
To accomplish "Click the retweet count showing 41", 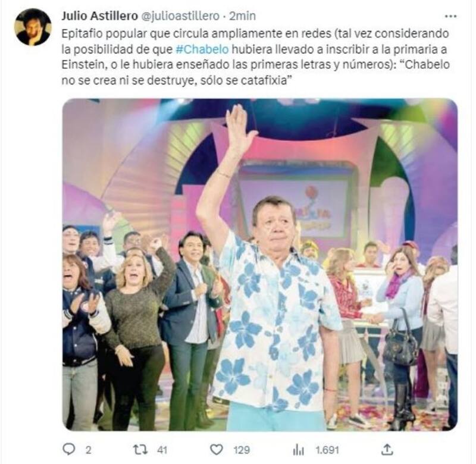I will 162,450.
